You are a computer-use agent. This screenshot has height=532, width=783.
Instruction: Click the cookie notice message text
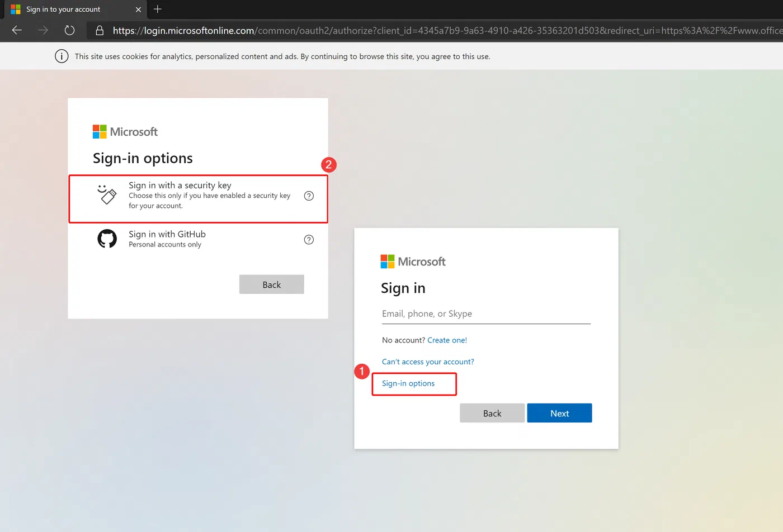coord(282,56)
